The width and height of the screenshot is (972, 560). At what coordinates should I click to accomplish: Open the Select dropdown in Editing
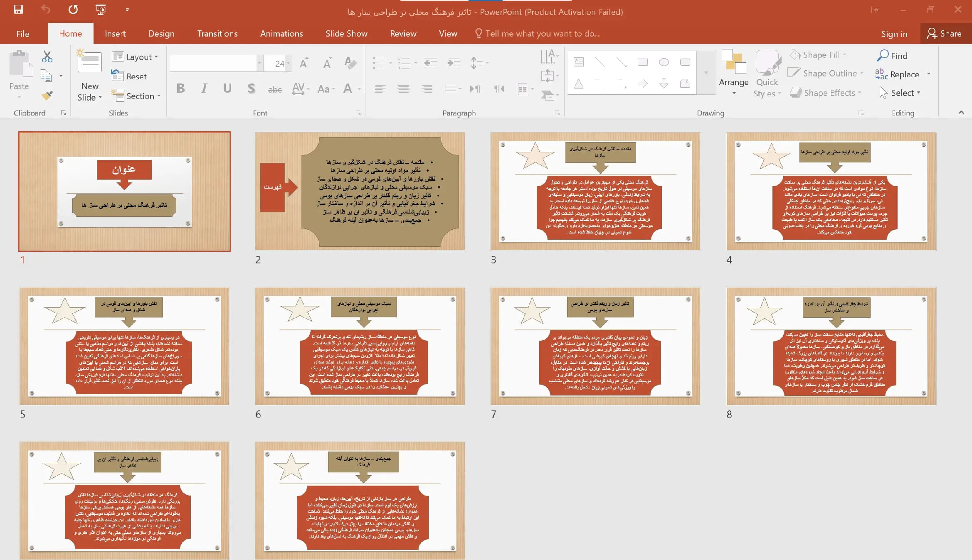click(x=900, y=93)
